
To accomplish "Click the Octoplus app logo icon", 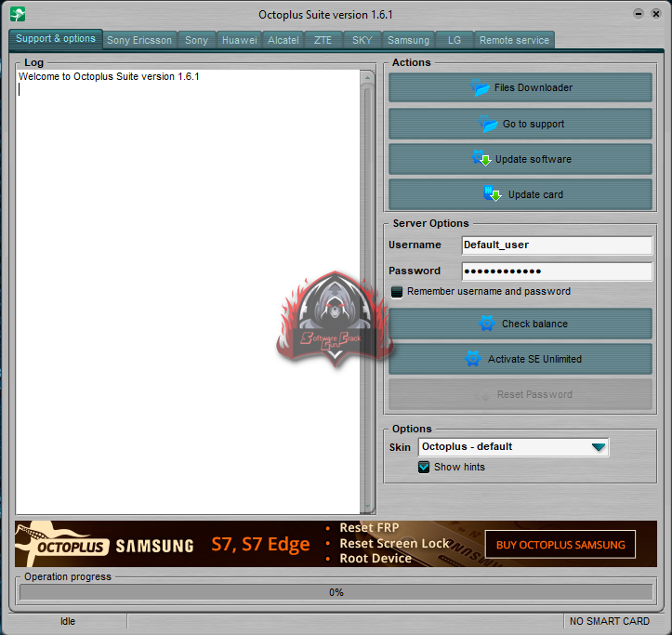I will point(18,14).
